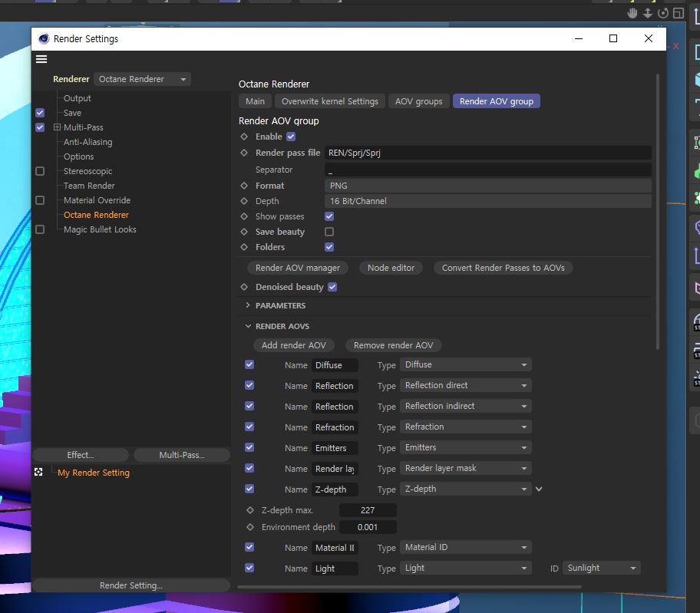
Task: Open the Type dropdown set to Reflection indirect
Action: tap(466, 406)
